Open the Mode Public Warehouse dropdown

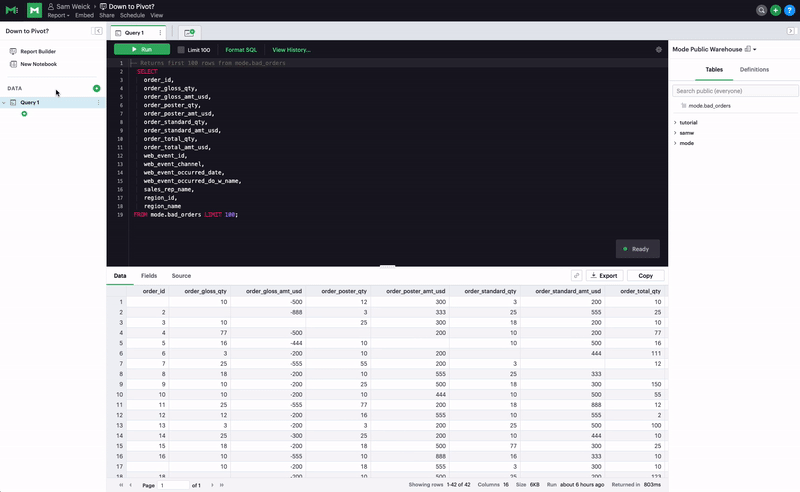[x=714, y=49]
